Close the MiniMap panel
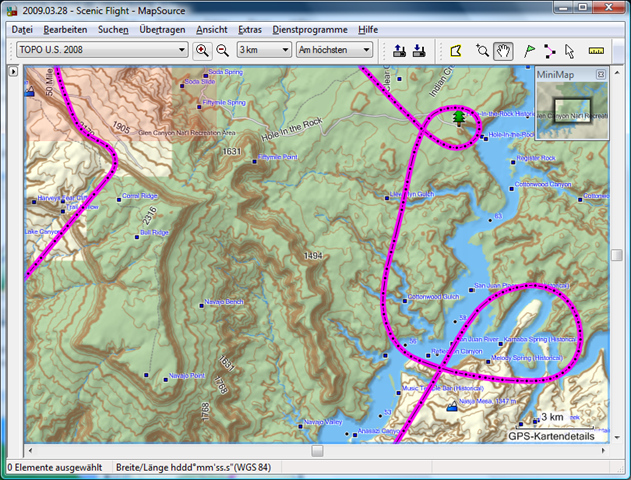This screenshot has width=631, height=480. click(x=601, y=75)
